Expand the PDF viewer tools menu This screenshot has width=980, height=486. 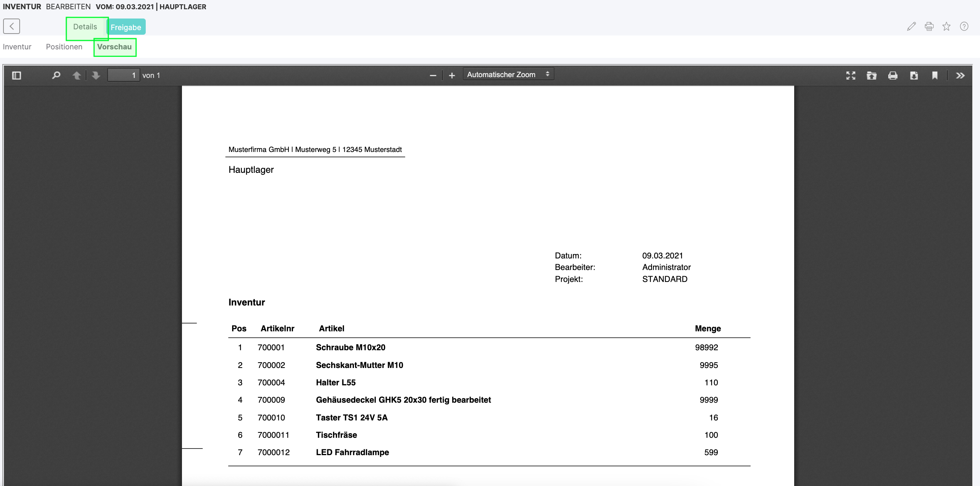tap(960, 76)
